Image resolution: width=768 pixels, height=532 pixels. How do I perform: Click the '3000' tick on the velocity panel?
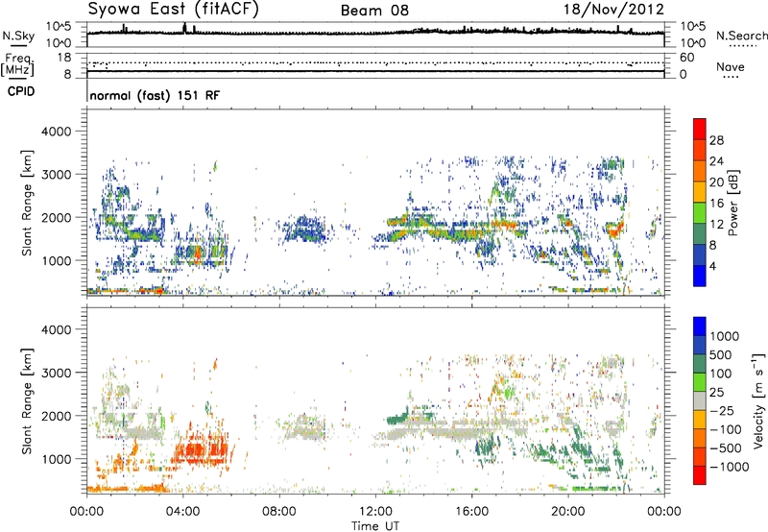56,373
